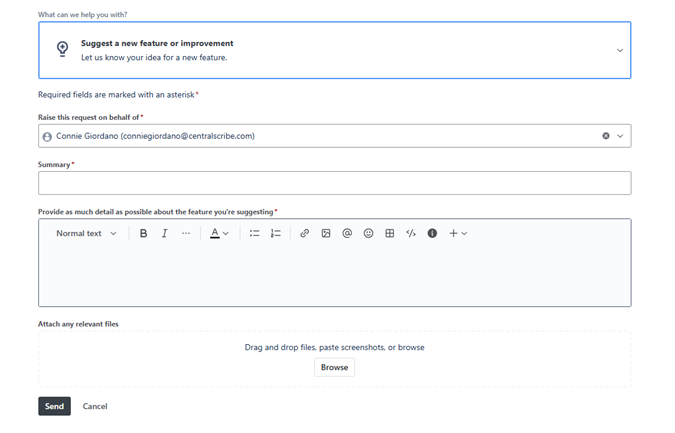The width and height of the screenshot is (675, 433).
Task: Insert a numbered list
Action: click(276, 233)
